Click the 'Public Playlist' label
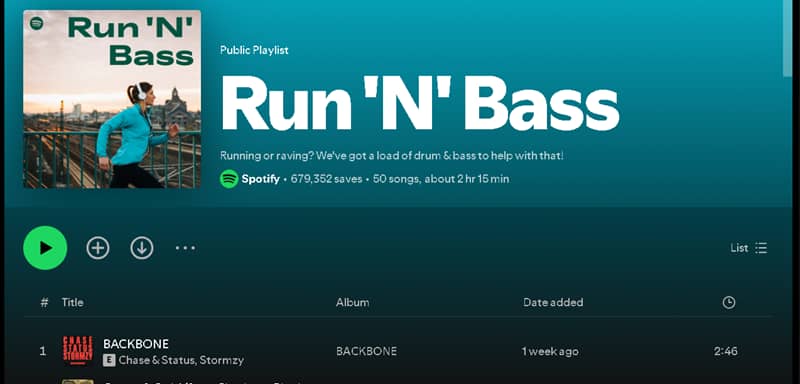This screenshot has width=800, height=384. click(x=254, y=50)
